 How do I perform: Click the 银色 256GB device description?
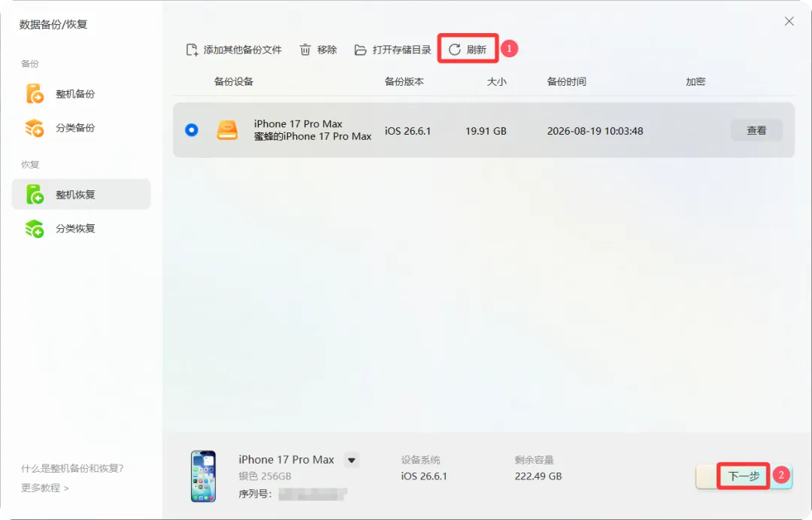click(x=265, y=476)
